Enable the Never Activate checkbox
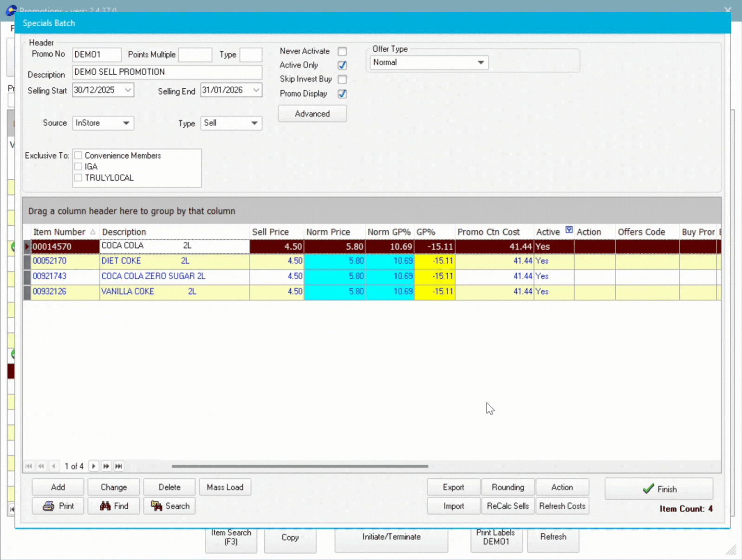 (x=342, y=52)
